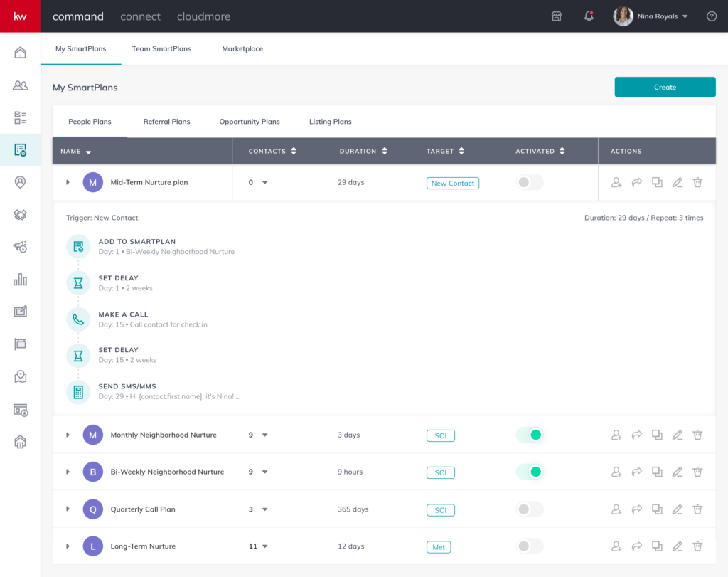Open the Home icon in sidebar
This screenshot has height=577, width=728.
coord(20,53)
